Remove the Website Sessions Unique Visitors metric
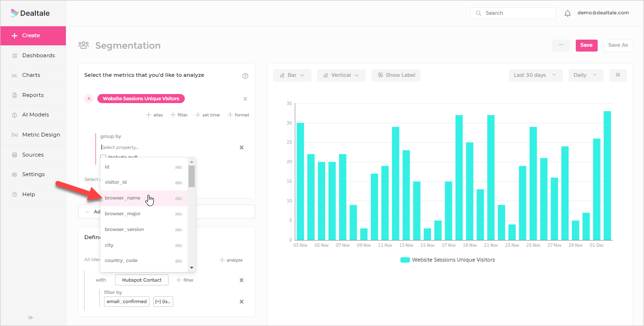 tap(245, 99)
